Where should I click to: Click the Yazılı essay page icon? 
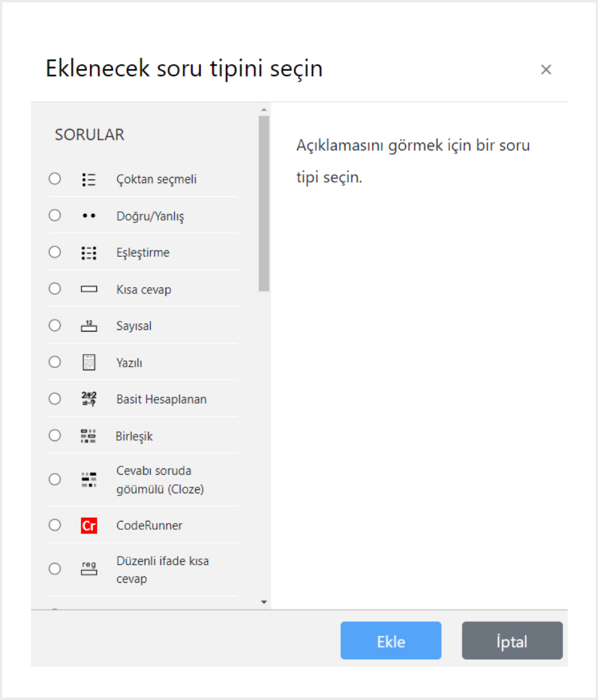(x=89, y=362)
